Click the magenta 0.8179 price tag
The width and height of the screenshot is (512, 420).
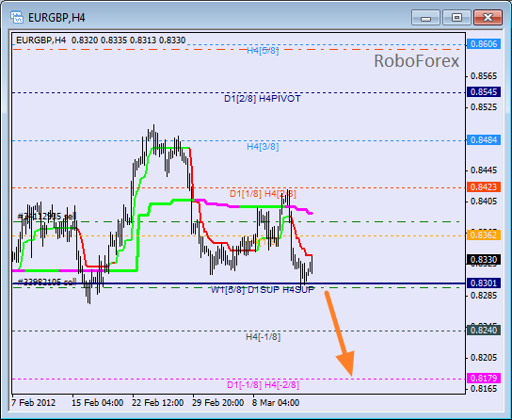tap(484, 379)
